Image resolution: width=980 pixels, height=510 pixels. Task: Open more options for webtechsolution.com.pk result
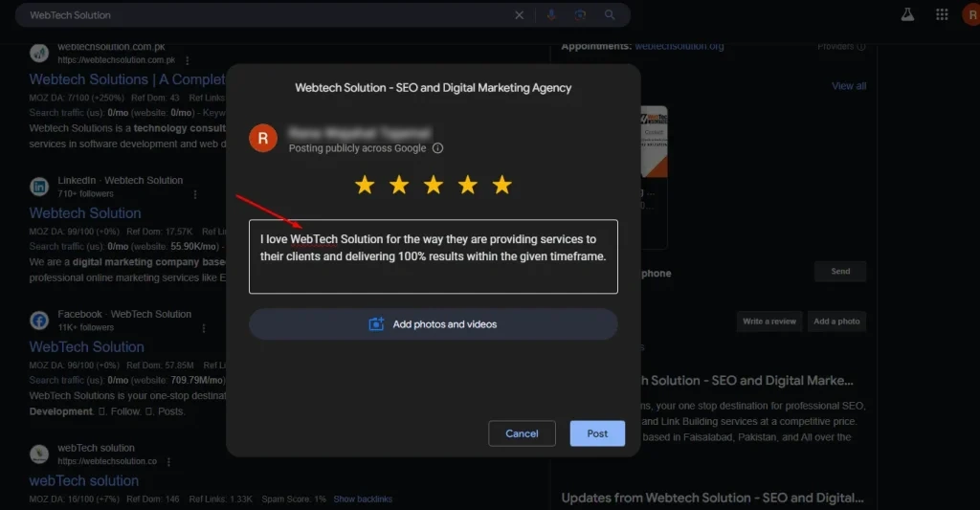tap(187, 60)
